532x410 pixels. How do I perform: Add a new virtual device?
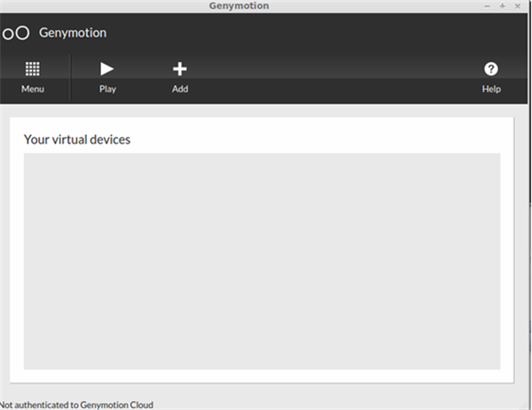[x=180, y=69]
